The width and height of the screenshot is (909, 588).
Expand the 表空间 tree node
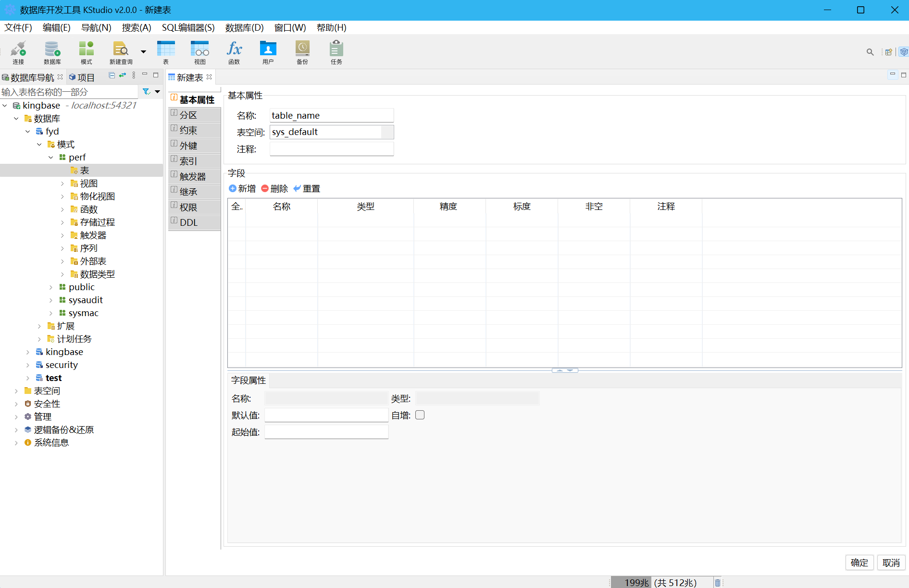(16, 391)
